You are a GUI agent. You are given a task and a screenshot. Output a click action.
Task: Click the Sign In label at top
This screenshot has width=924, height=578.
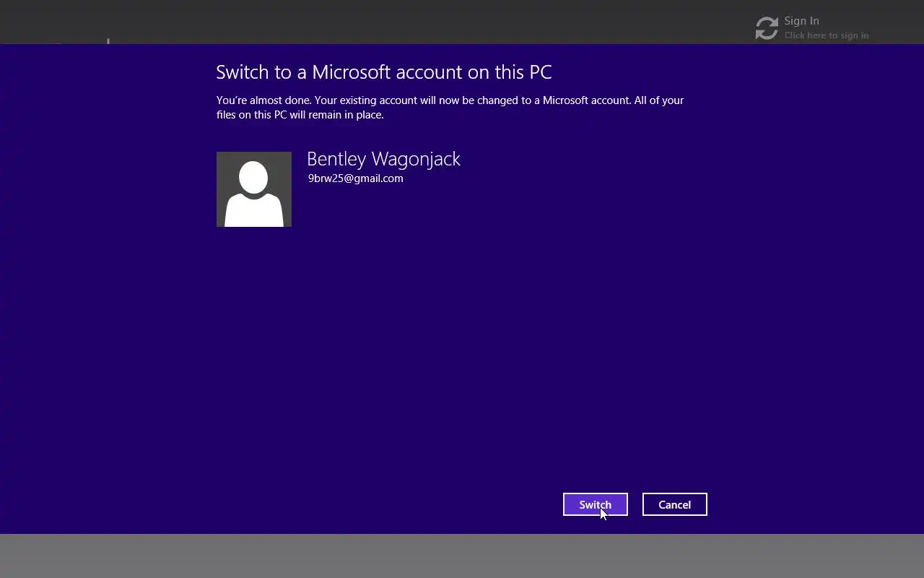coord(801,21)
